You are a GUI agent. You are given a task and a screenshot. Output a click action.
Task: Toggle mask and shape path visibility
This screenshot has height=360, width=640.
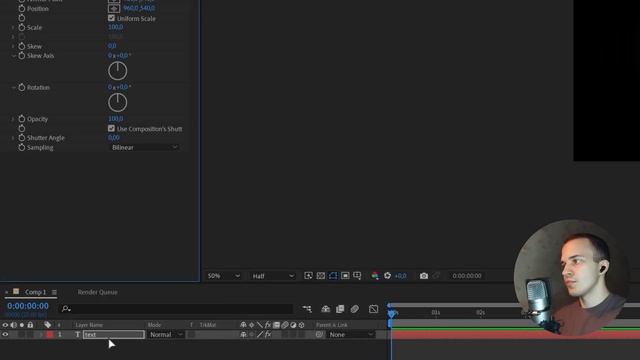333,276
